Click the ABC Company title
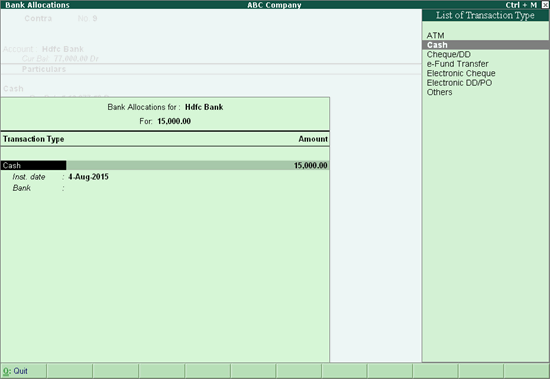The width and height of the screenshot is (550, 379). coord(274,5)
